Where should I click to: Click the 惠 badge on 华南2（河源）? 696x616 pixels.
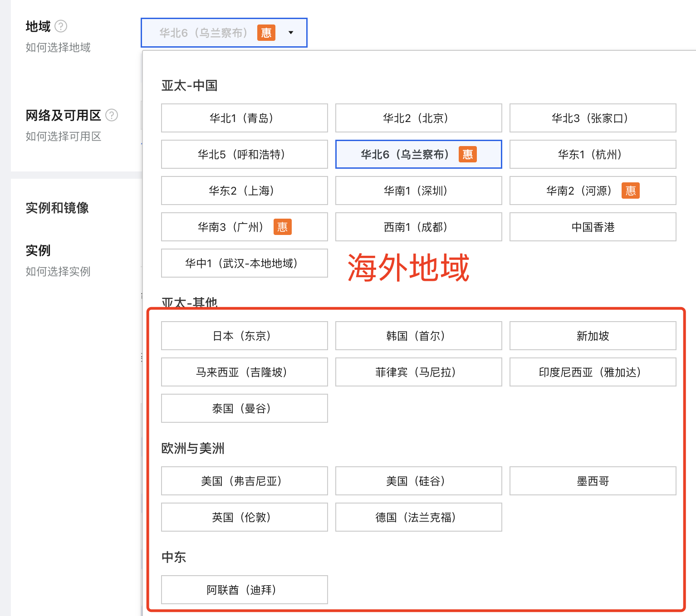[630, 191]
